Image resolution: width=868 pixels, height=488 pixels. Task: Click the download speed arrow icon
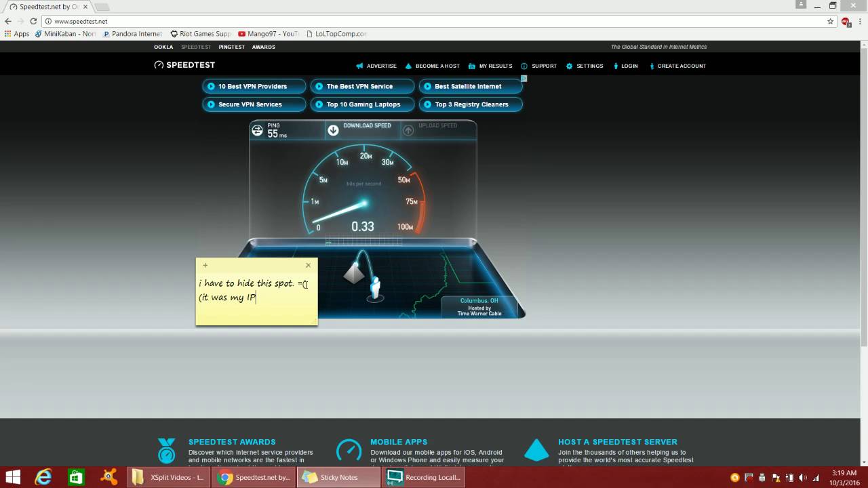coord(333,130)
